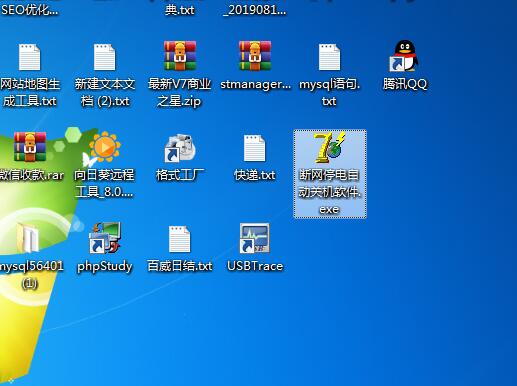Click the 腾讯QQ label text
The image size is (517, 386).
click(405, 84)
